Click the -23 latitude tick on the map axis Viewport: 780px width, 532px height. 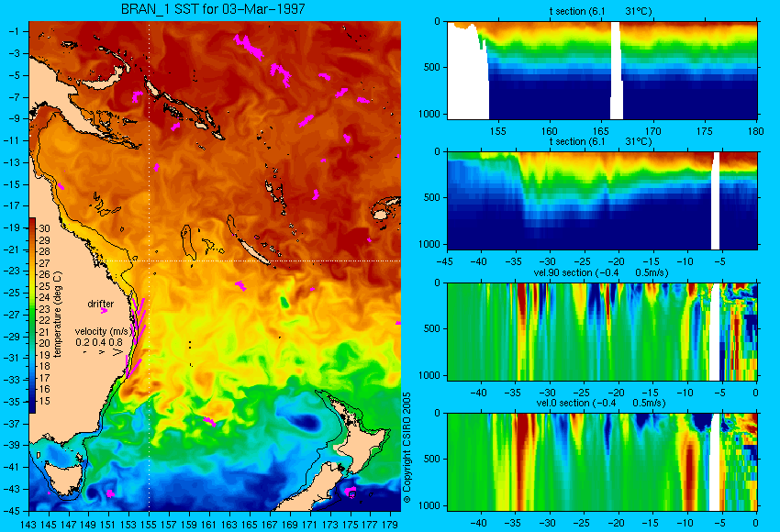[x=13, y=271]
